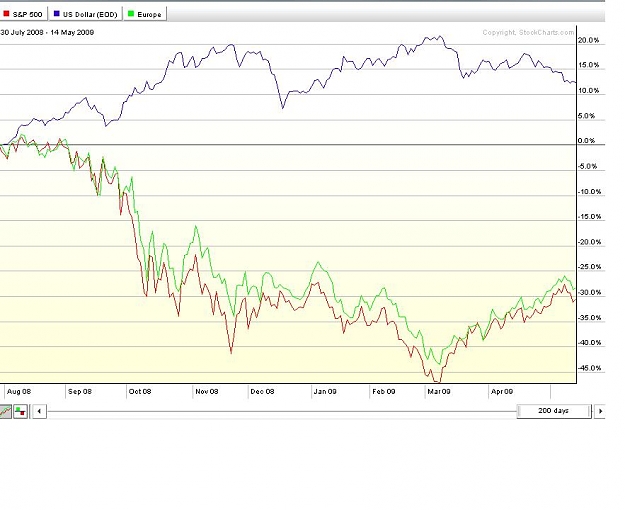Click the right scroll arrow button

[x=600, y=411]
